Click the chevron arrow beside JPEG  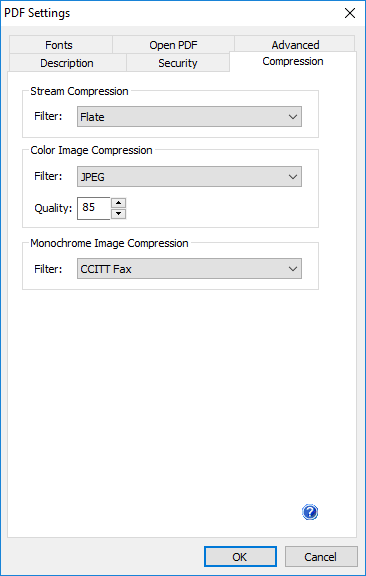pos(293,177)
